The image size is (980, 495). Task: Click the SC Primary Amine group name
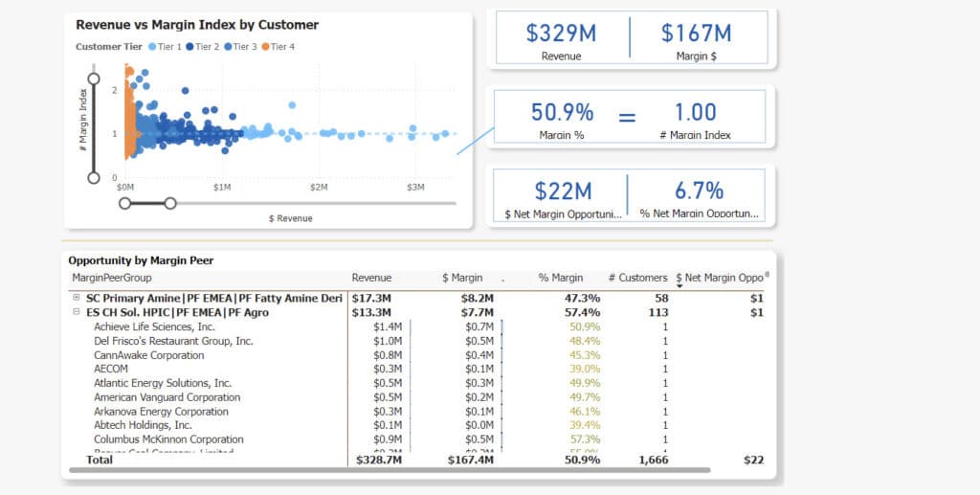[x=213, y=299]
